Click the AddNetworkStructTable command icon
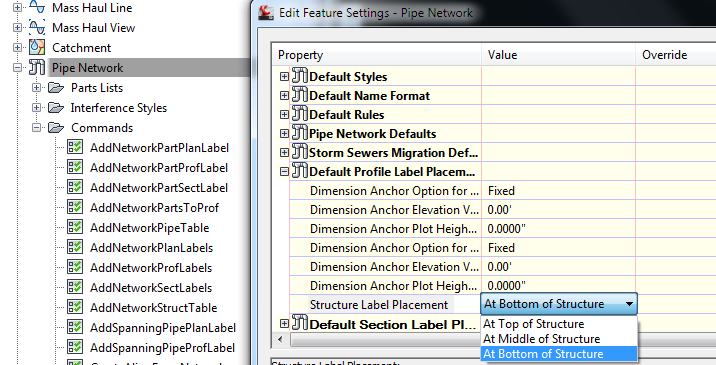The image size is (716, 365). [x=75, y=307]
